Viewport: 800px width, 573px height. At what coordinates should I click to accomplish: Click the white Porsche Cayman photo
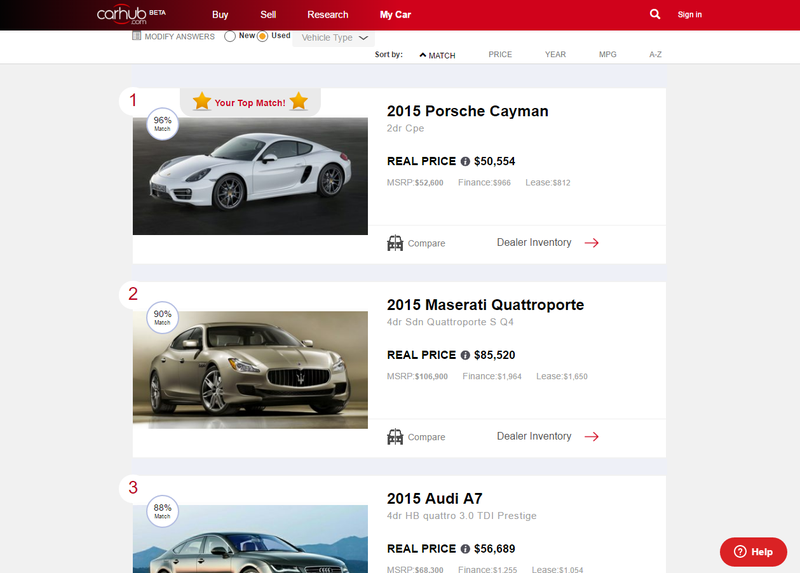pos(250,176)
